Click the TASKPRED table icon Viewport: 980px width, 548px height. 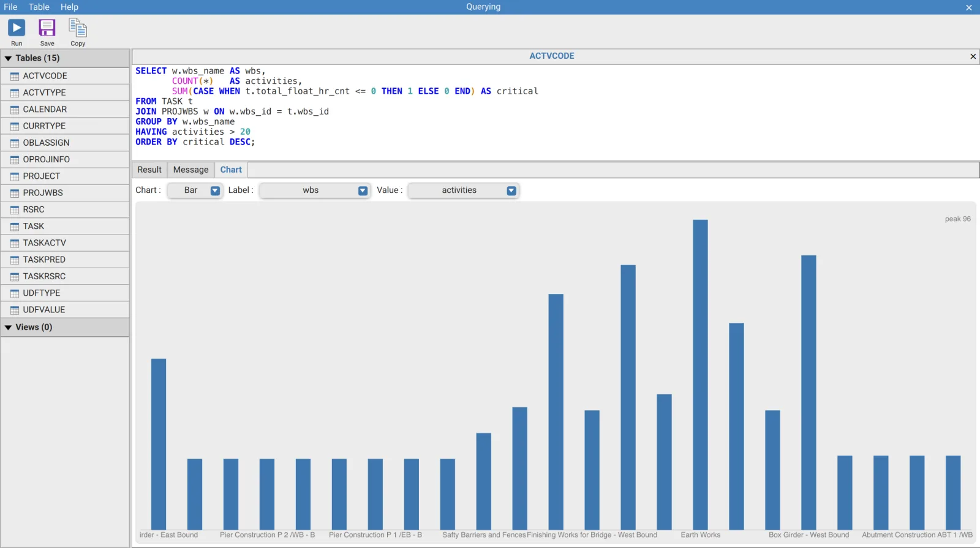[15, 260]
